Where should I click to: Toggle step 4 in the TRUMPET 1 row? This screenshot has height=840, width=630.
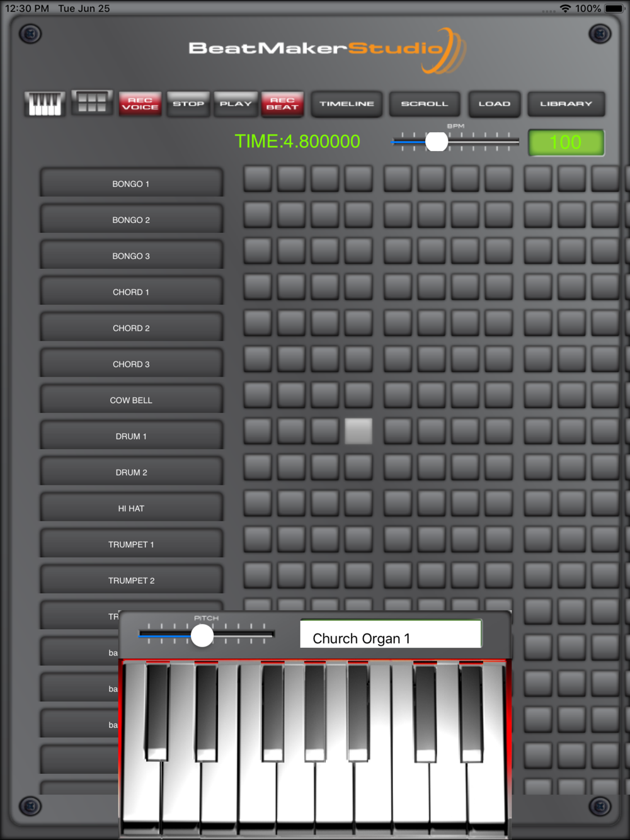coord(358,539)
